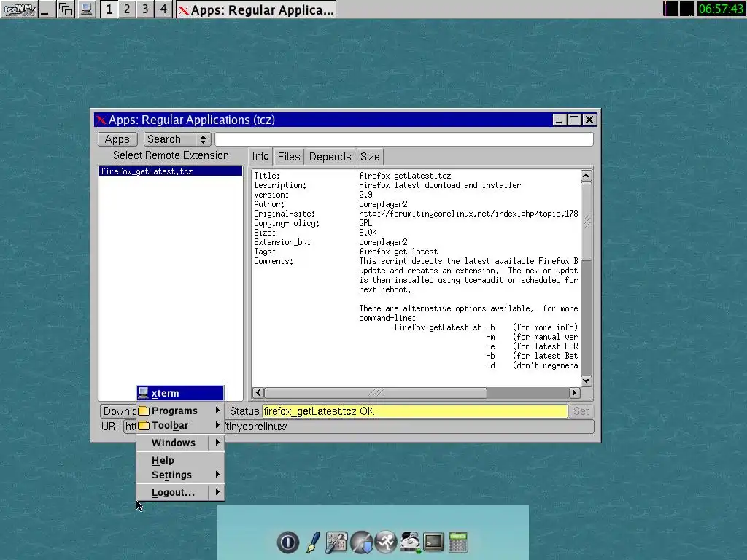Click the info pane scroll down arrow
This screenshot has width=747, height=560.
587,381
